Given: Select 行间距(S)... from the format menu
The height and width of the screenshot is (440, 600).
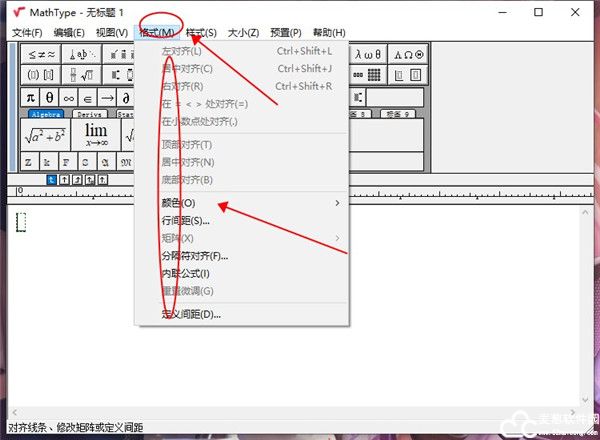Looking at the screenshot, I should point(186,221).
